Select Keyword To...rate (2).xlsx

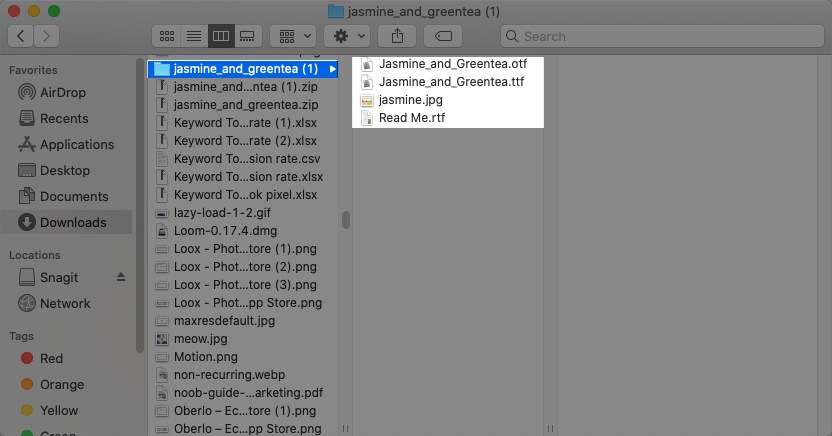(242, 141)
